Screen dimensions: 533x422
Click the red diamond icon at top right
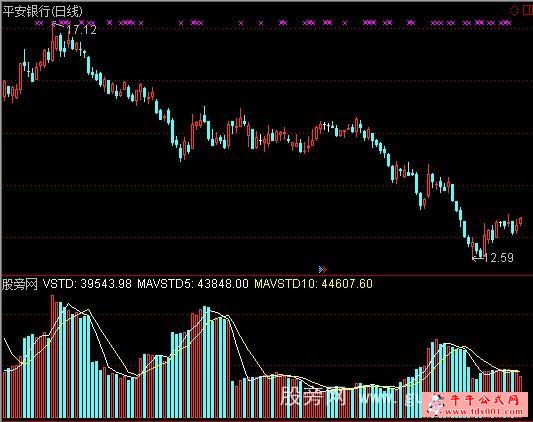[514, 11]
